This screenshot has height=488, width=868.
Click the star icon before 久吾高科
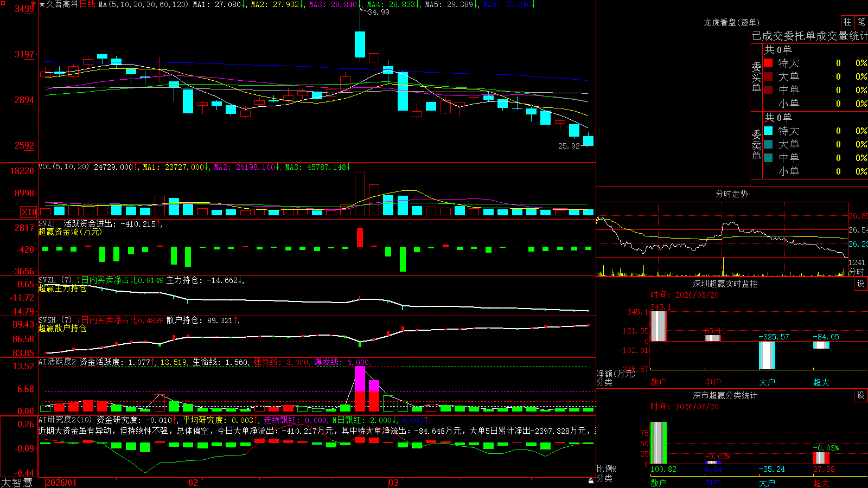tap(42, 4)
